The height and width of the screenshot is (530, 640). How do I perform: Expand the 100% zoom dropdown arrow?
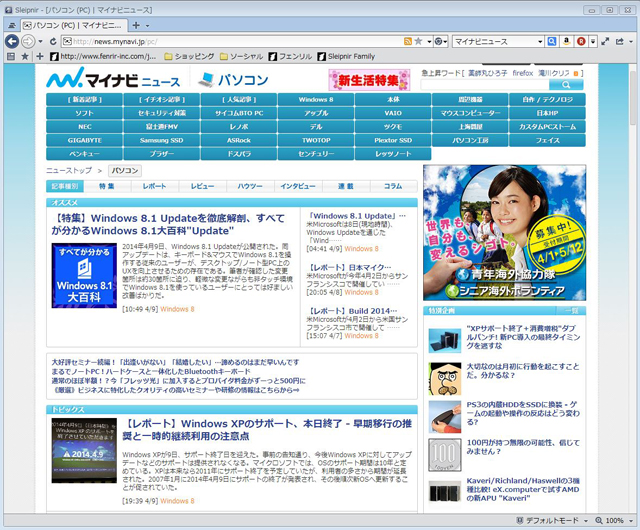click(629, 521)
